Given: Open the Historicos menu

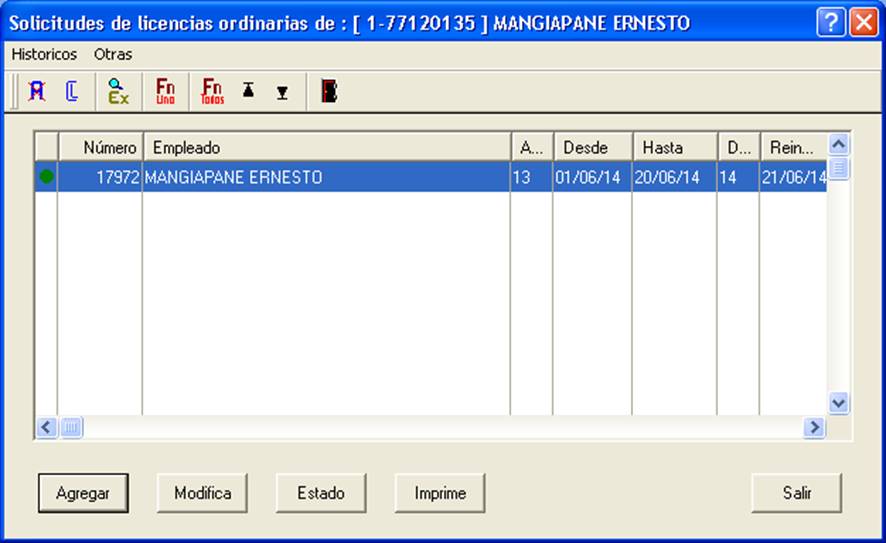Looking at the screenshot, I should click(44, 54).
